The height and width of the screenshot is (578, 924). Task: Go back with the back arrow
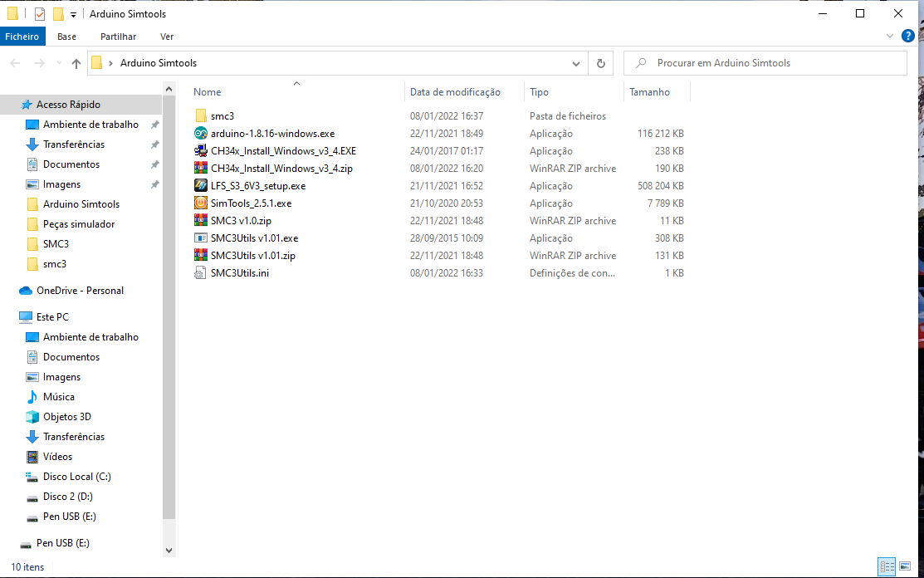point(15,63)
